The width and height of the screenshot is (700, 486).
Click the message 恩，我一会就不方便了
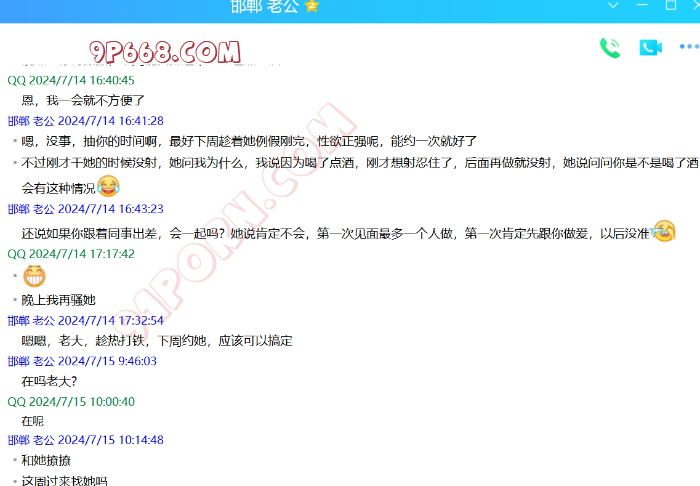[x=83, y=100]
